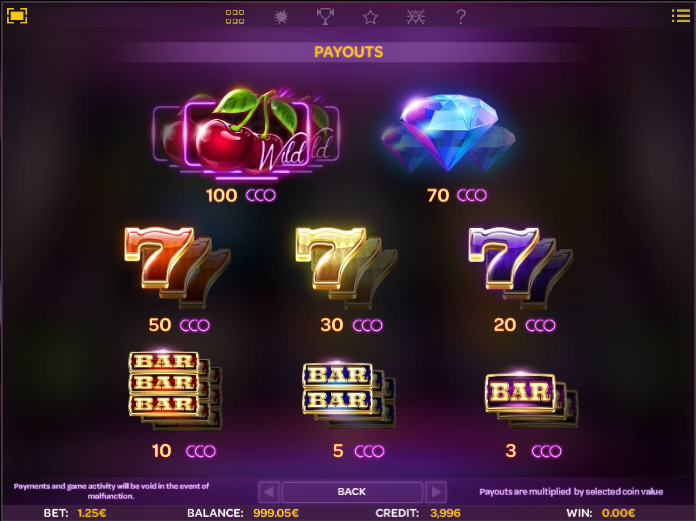The image size is (696, 521).
Task: Select the red seven symbol
Action: [177, 267]
